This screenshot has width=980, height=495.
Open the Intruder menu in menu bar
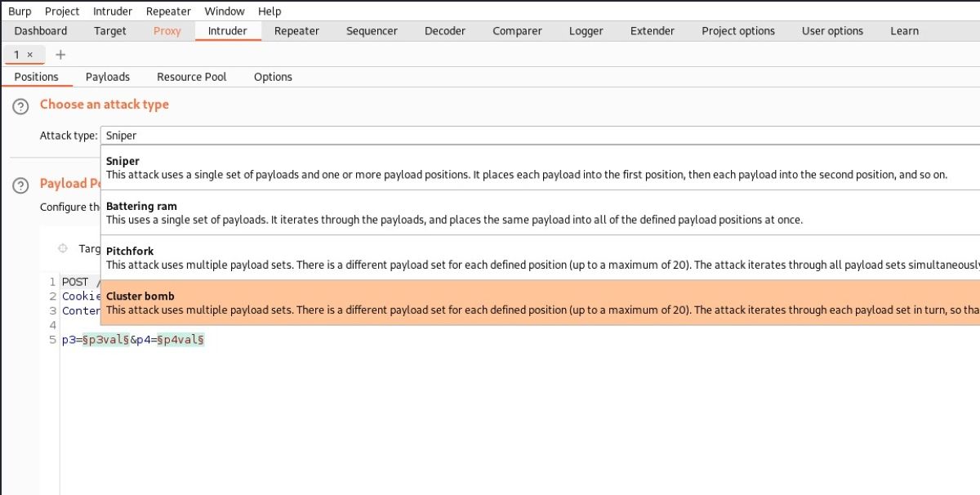[113, 11]
